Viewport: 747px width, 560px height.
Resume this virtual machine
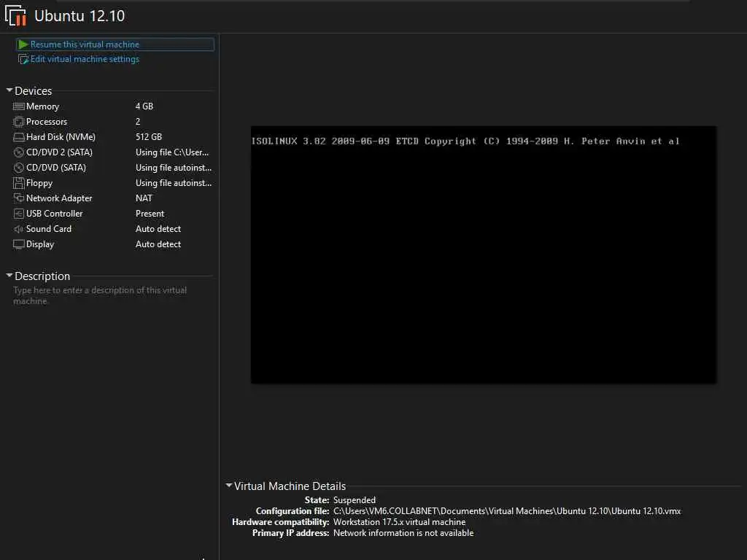coord(115,44)
